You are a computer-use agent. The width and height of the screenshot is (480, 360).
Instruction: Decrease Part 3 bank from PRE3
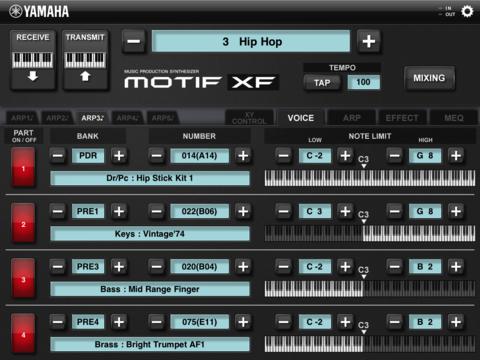[x=58, y=267]
